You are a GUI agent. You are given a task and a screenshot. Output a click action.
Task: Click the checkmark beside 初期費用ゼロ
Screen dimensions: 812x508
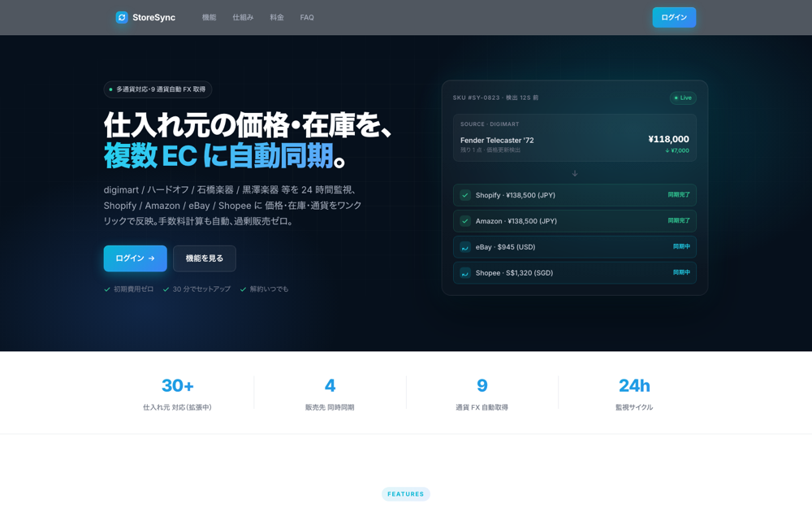click(x=107, y=289)
